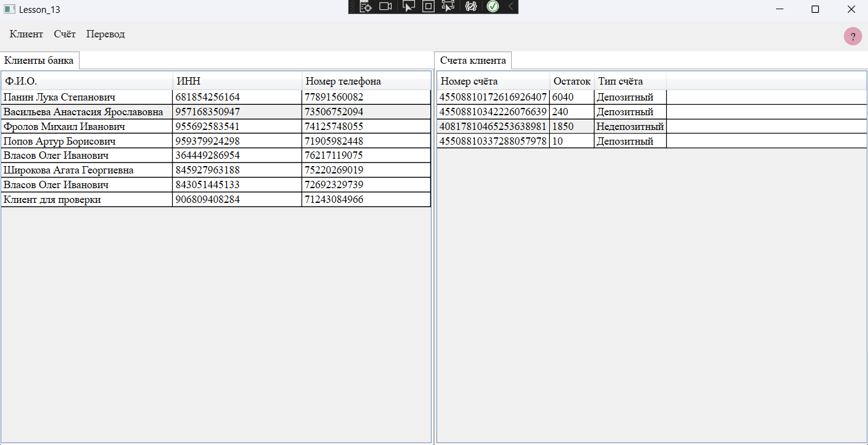
Task: Activate the Select Element tool in debug toolbar
Action: pyautogui.click(x=409, y=7)
